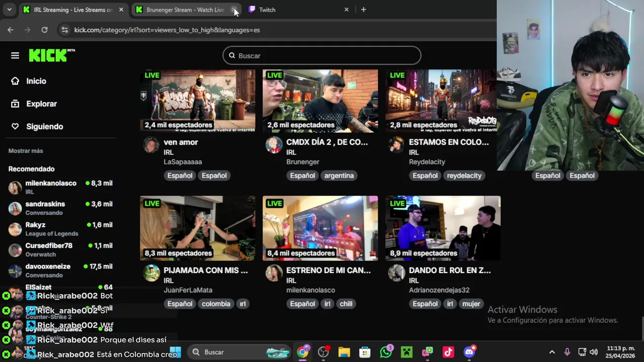Click the 'ven amor' stream title
644x362 pixels.
[x=181, y=142]
